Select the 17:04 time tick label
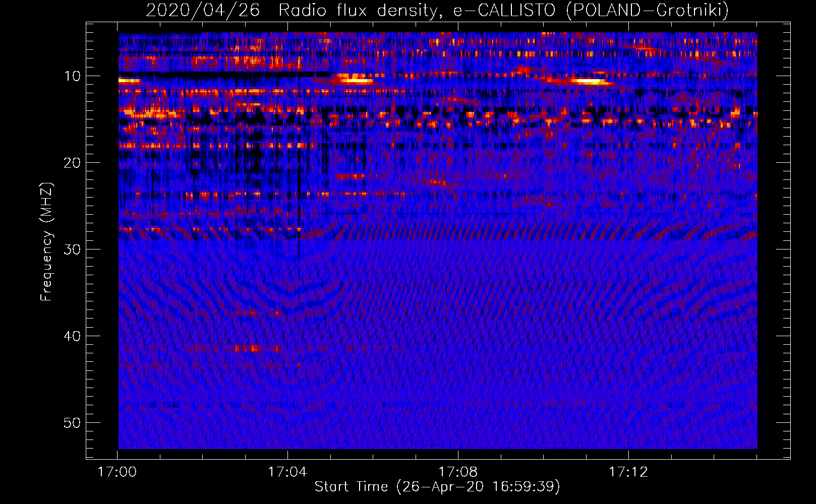Screen dimensions: 816x504 coord(287,472)
